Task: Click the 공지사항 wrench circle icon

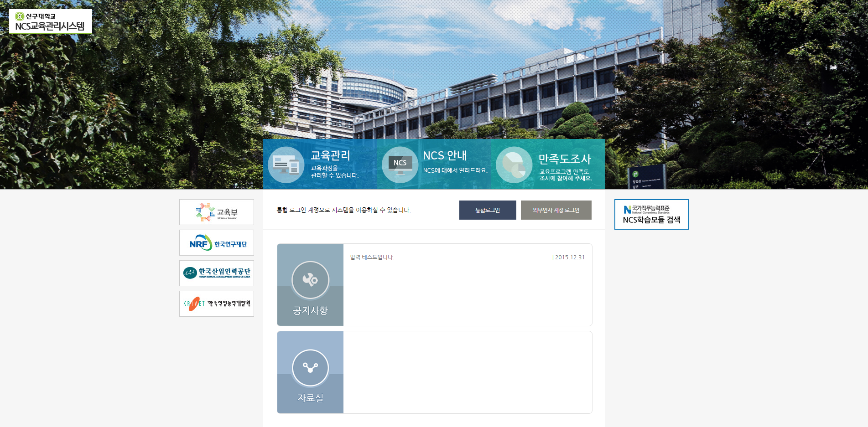Action: [x=310, y=280]
